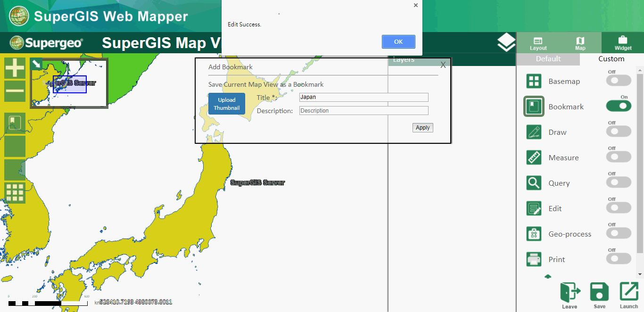Click the Apply button in Add Bookmark
644x312 pixels.
click(423, 128)
